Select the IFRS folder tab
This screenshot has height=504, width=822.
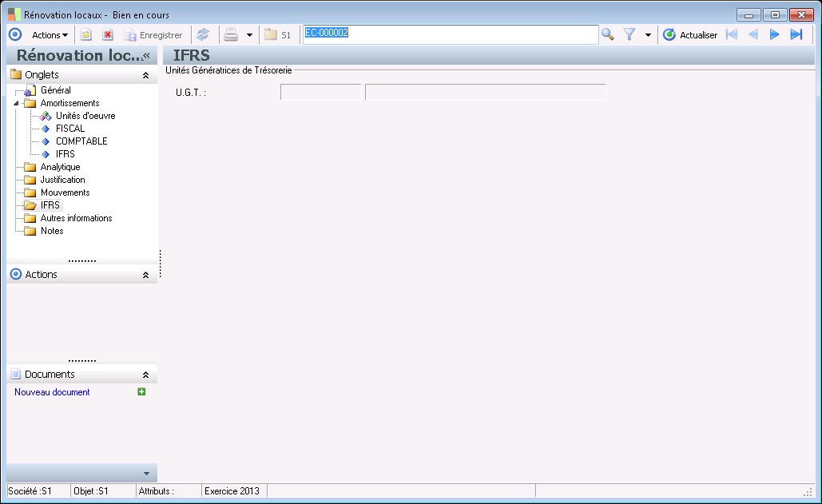pyautogui.click(x=50, y=204)
